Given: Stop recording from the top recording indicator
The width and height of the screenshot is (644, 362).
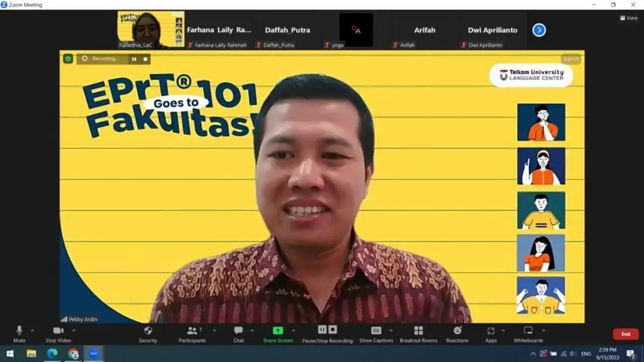Looking at the screenshot, I should coord(145,59).
